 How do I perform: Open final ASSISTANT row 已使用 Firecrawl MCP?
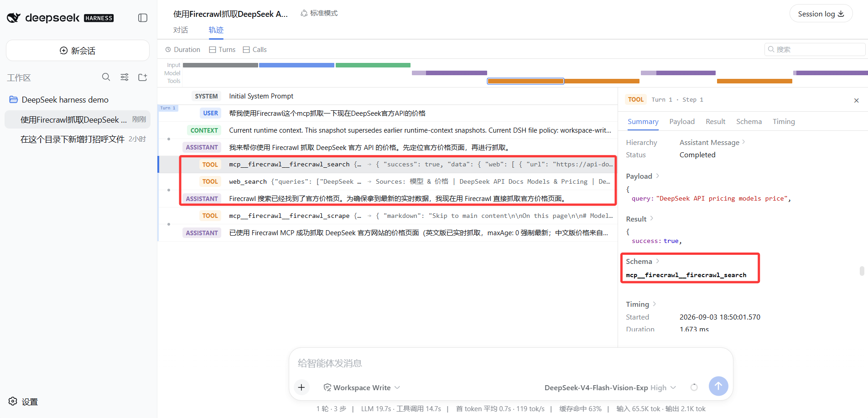pos(388,233)
